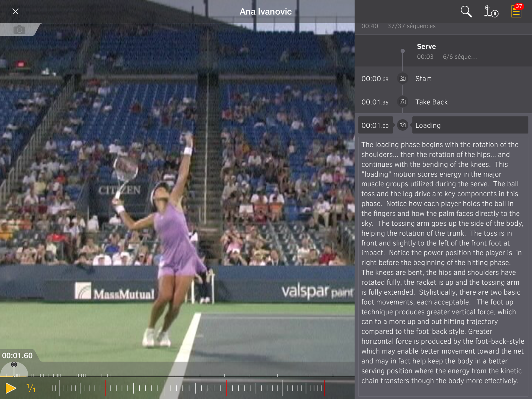532x399 pixels.
Task: Click the playhead scrubber knob
Action: pyautogui.click(x=14, y=365)
